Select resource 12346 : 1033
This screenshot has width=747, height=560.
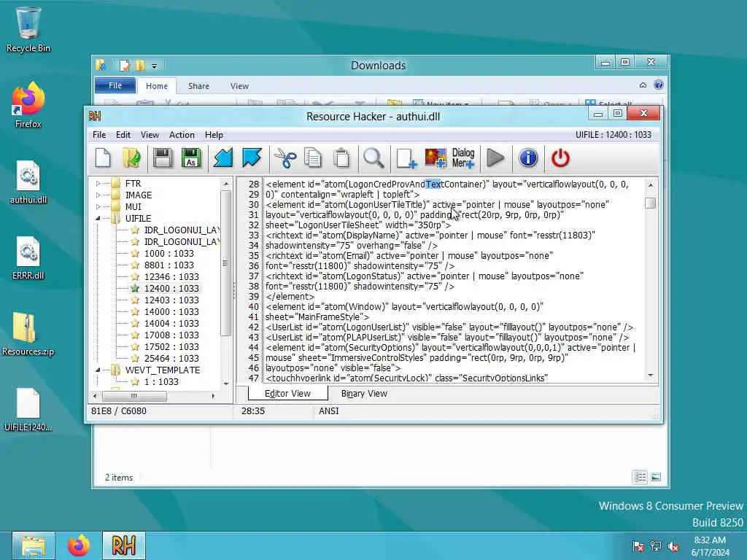click(x=171, y=276)
